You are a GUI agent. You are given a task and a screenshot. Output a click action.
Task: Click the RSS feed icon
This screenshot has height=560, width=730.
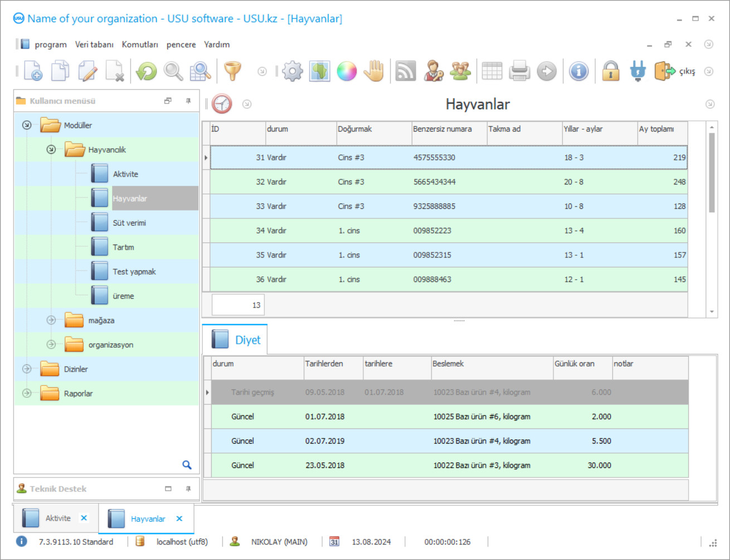(406, 71)
